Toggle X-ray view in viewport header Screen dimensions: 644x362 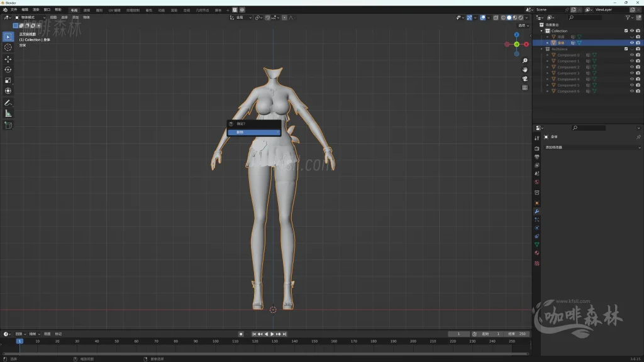click(x=496, y=18)
